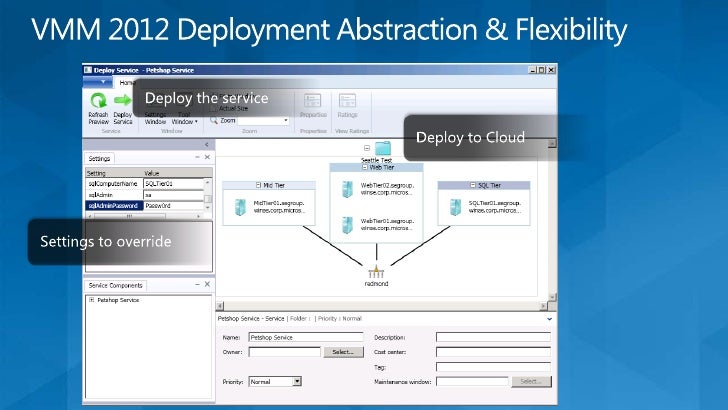
Task: Click the SQLTier01.segroup machine name label
Action: pos(494,207)
